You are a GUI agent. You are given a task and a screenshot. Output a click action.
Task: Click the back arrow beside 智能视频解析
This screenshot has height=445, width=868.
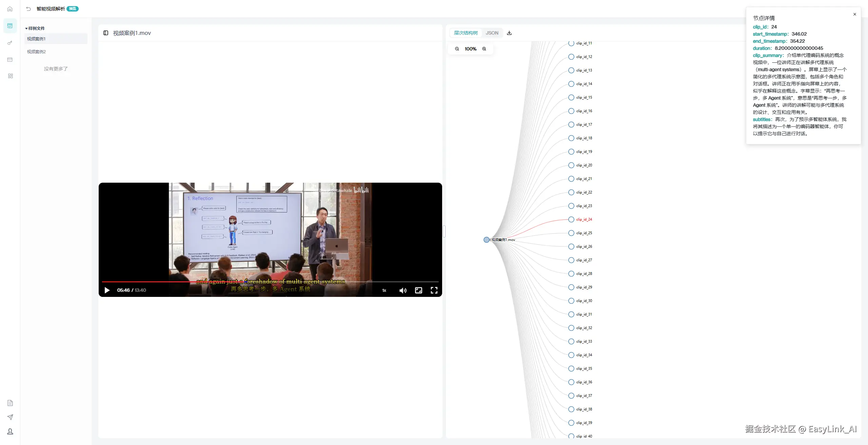pyautogui.click(x=28, y=9)
